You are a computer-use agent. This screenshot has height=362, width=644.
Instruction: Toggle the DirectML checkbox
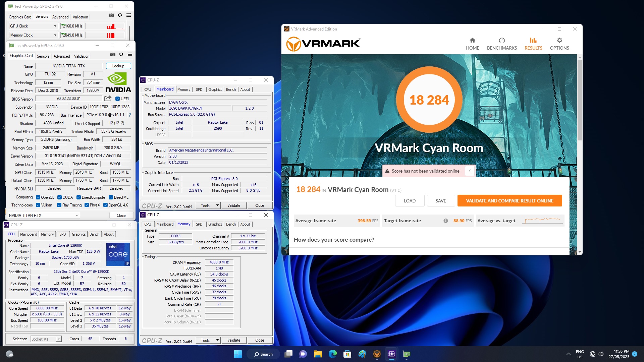point(111,197)
